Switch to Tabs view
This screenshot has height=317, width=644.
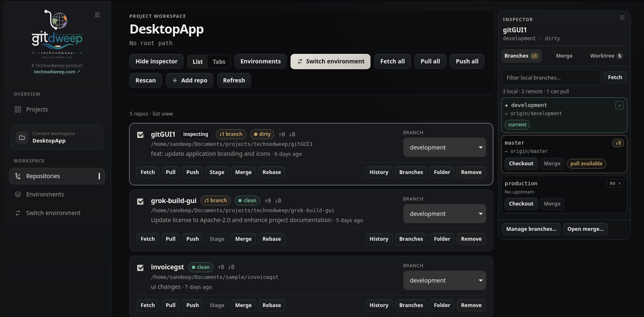click(x=219, y=62)
